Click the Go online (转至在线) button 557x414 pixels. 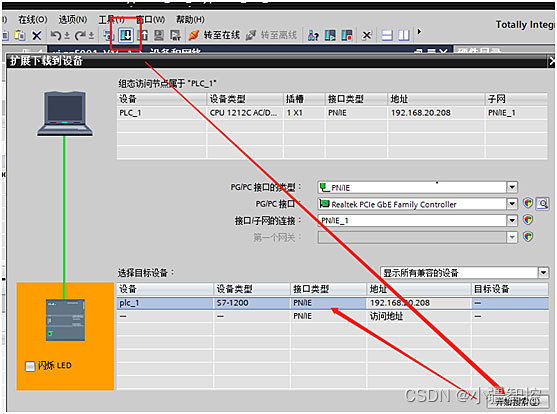click(214, 35)
